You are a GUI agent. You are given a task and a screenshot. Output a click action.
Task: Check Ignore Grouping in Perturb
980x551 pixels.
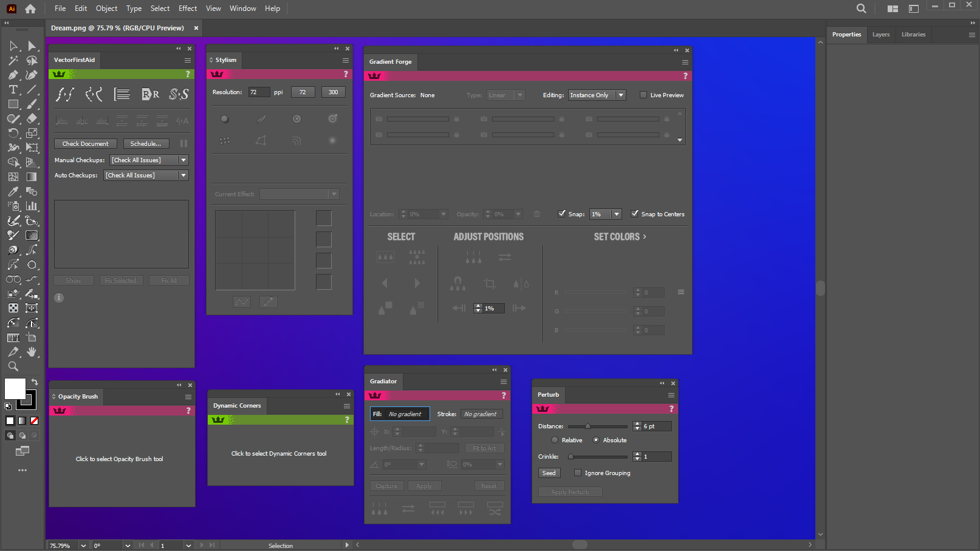578,473
